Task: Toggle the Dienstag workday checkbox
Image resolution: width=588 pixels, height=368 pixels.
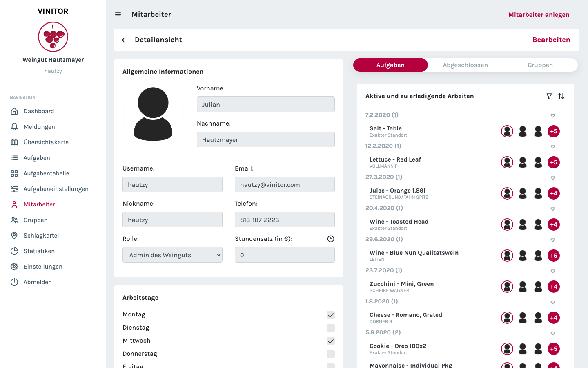Action: [x=331, y=328]
